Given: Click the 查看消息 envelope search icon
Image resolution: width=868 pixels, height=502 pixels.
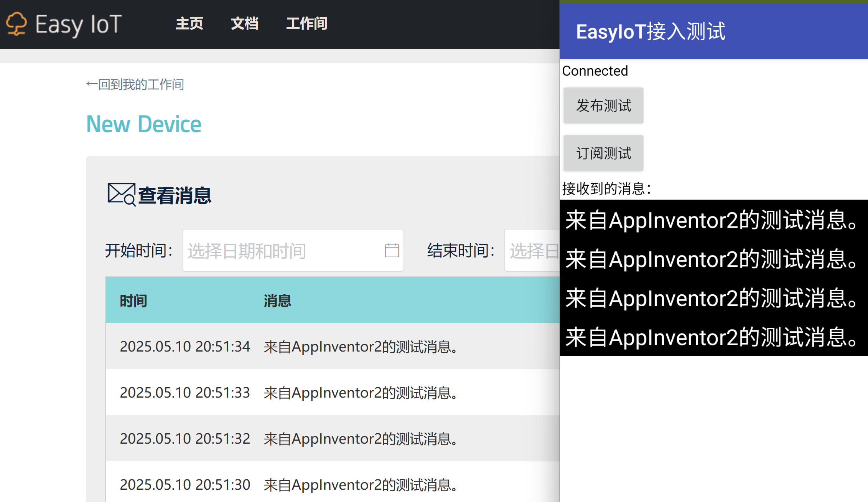Looking at the screenshot, I should (121, 194).
